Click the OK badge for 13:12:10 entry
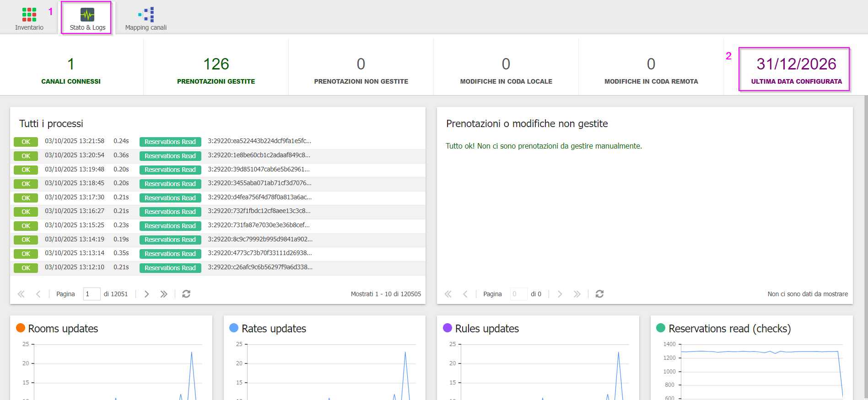This screenshot has height=400, width=868. (x=26, y=268)
